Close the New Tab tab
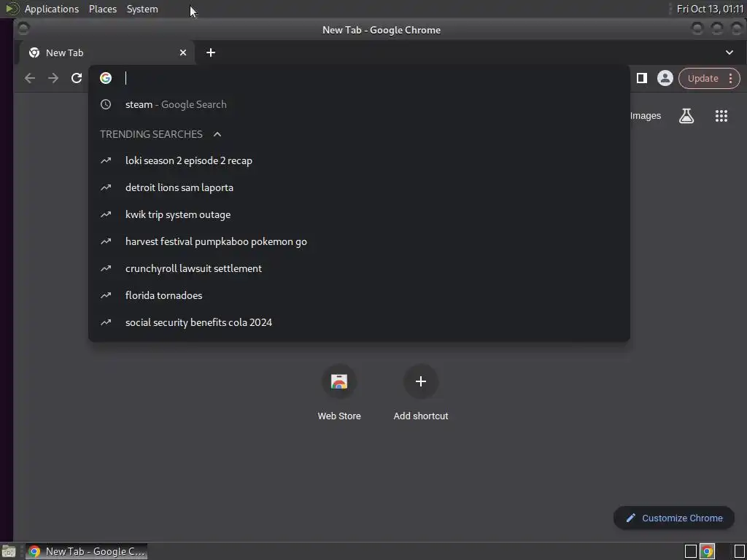Screen dimensions: 747x560 [x=183, y=52]
